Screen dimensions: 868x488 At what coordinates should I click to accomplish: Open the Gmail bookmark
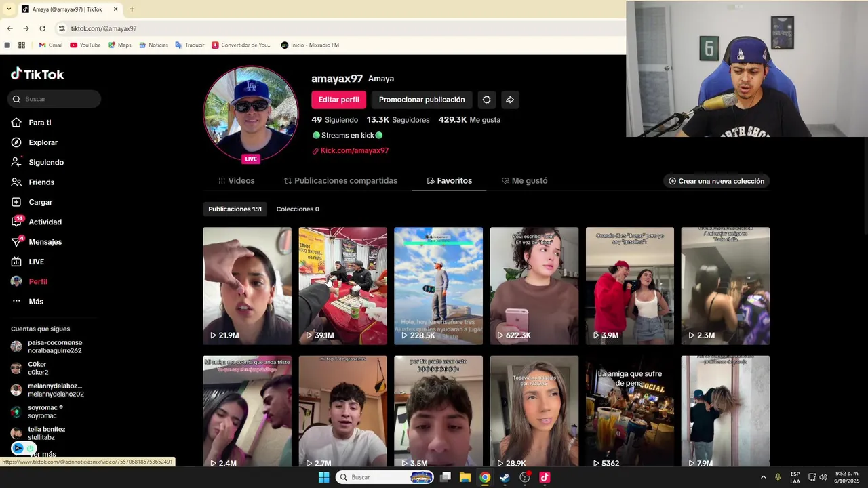51,45
